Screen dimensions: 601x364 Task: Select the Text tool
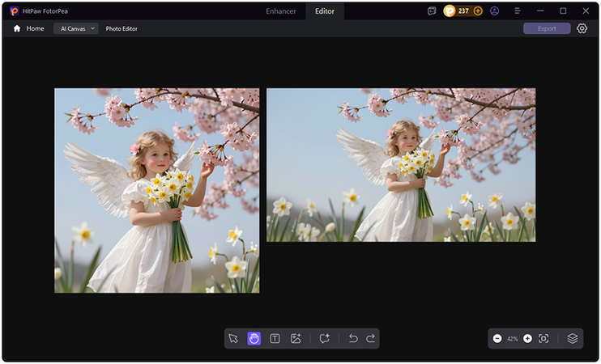point(275,338)
